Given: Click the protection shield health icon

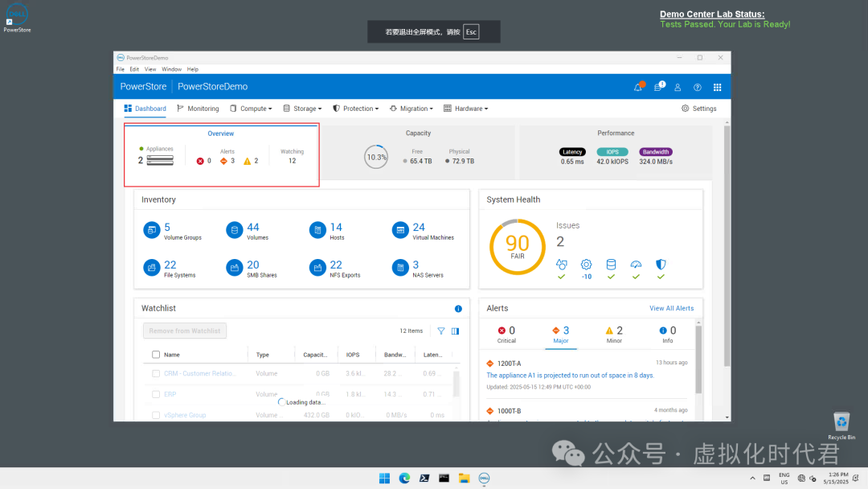Looking at the screenshot, I should click(x=661, y=265).
